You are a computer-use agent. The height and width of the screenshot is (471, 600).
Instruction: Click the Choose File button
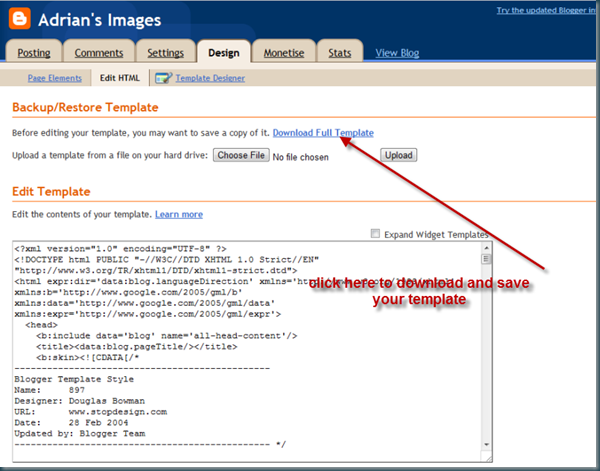[x=241, y=155]
